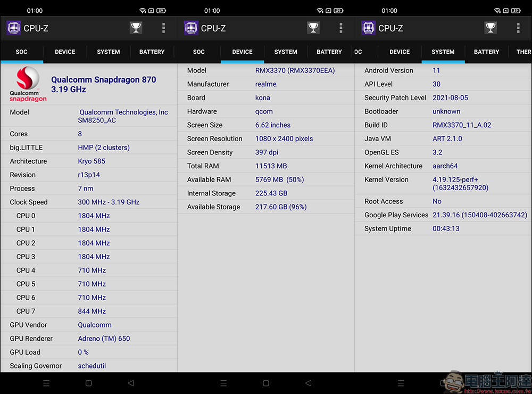Tap the trophy icon in the middle CPU-Z screen
532x394 pixels.
pyautogui.click(x=313, y=28)
